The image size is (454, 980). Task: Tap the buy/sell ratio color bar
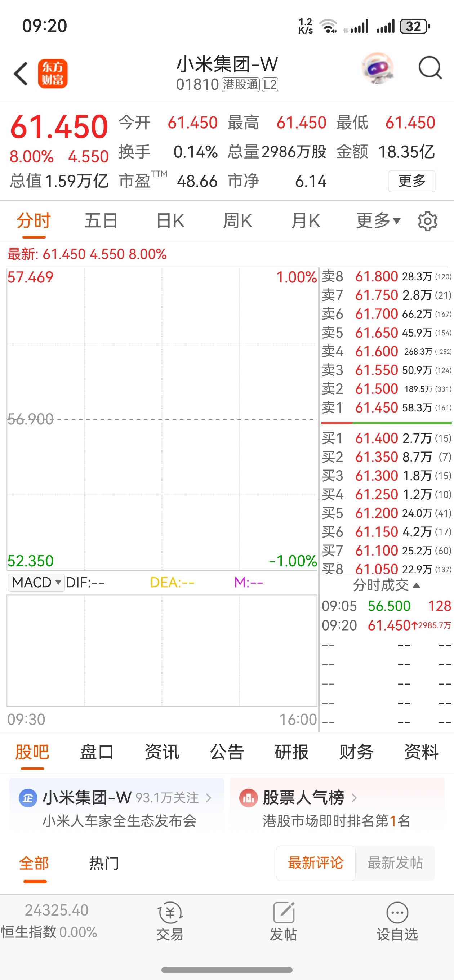(386, 423)
